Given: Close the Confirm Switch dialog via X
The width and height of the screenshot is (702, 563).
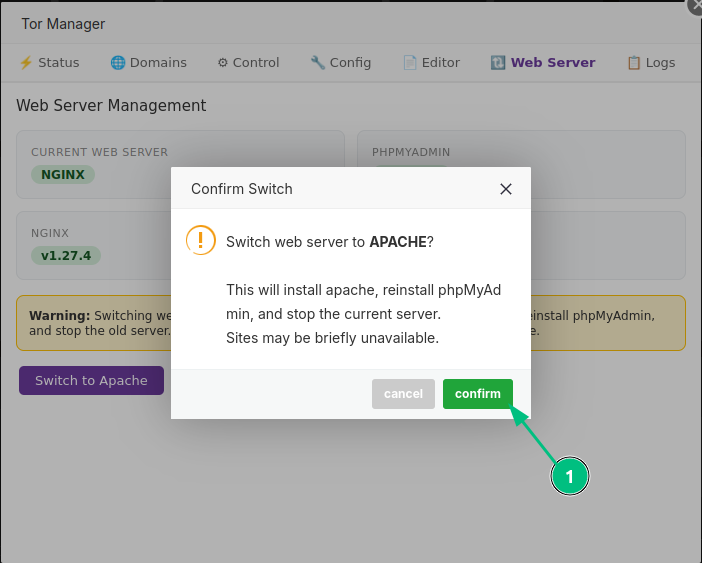Looking at the screenshot, I should click(506, 189).
